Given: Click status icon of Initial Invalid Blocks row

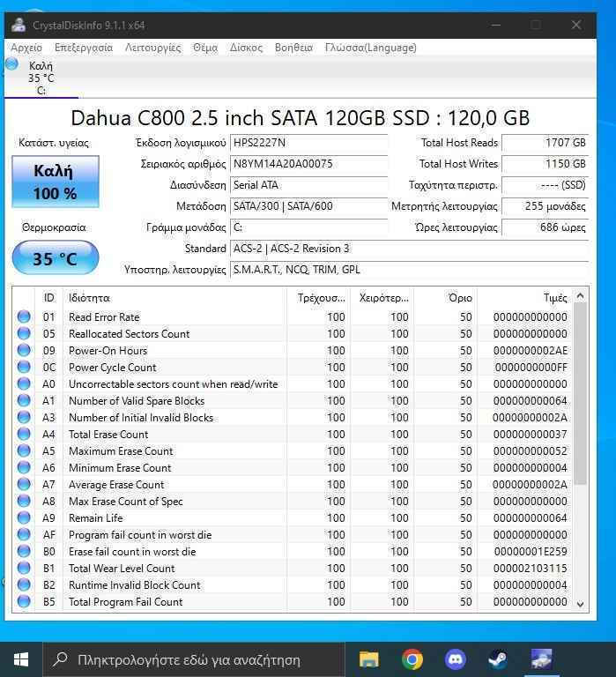Looking at the screenshot, I should [x=24, y=417].
